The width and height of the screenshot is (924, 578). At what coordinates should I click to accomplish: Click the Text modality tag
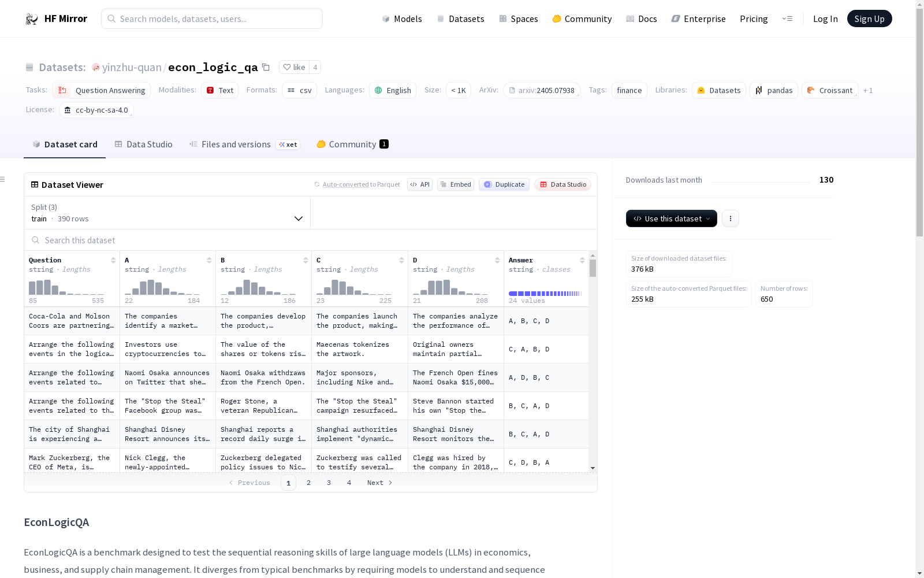point(220,90)
